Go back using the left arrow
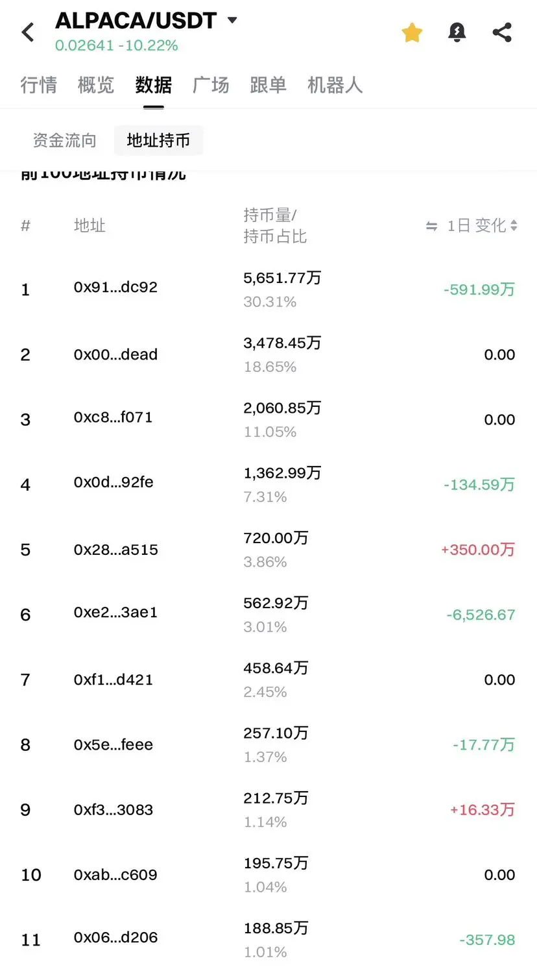This screenshot has height=980, width=537. point(28,32)
